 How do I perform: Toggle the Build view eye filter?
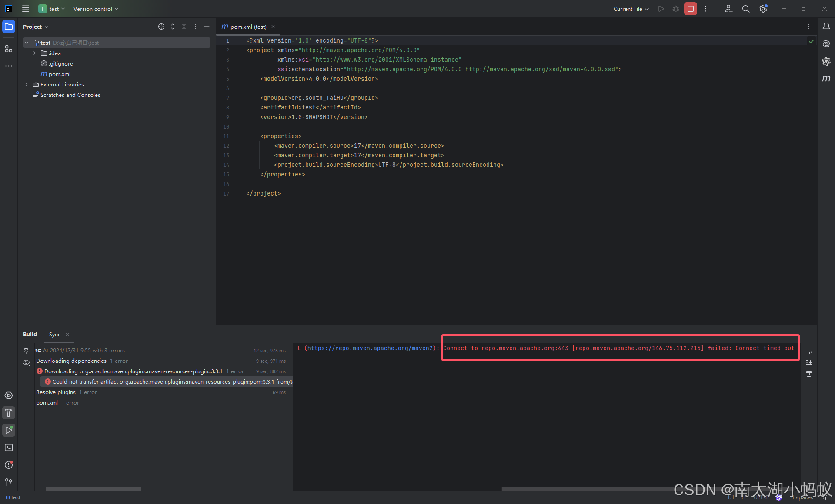click(26, 362)
